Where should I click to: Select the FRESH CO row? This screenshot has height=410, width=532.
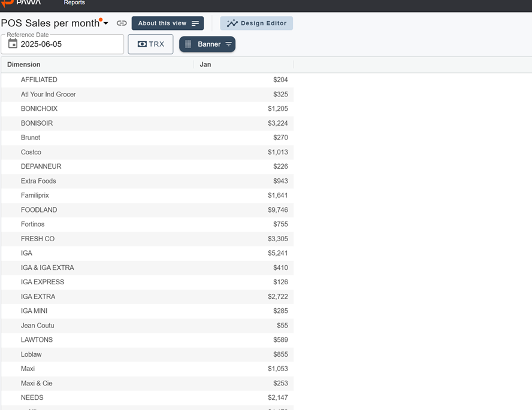[147, 239]
